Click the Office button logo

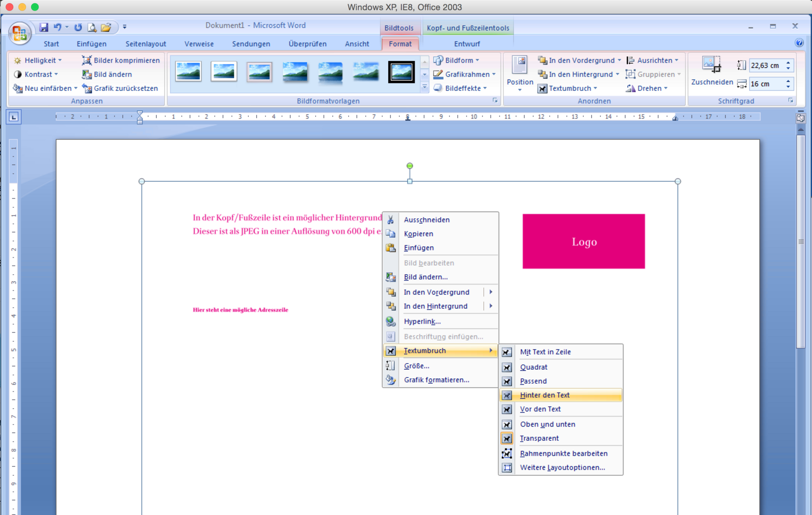coord(19,34)
